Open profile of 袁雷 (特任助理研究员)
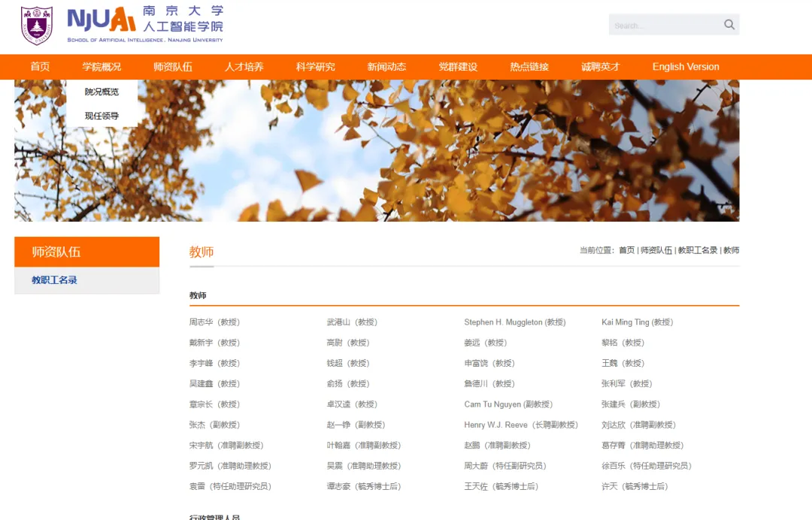Screen dimensions: 812x520 tap(231, 486)
